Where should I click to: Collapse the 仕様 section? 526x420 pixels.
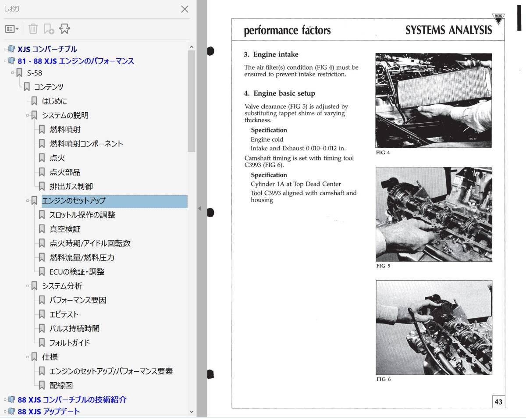tap(28, 357)
